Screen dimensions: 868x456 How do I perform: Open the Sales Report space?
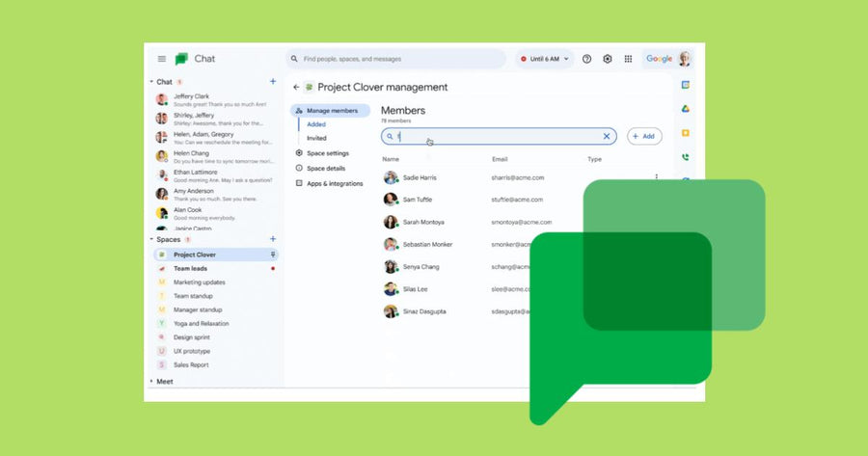click(x=215, y=365)
